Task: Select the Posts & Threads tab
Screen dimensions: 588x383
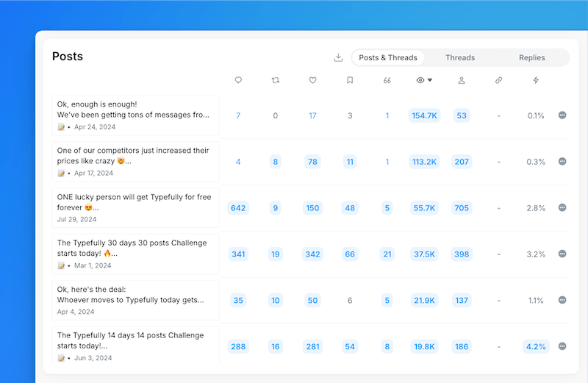Action: pyautogui.click(x=387, y=58)
